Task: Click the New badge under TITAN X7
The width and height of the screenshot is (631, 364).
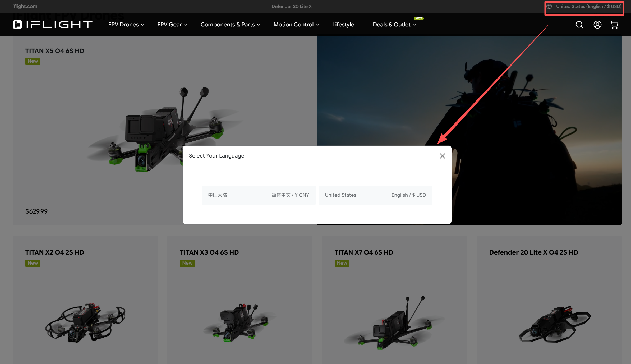Action: [x=342, y=263]
